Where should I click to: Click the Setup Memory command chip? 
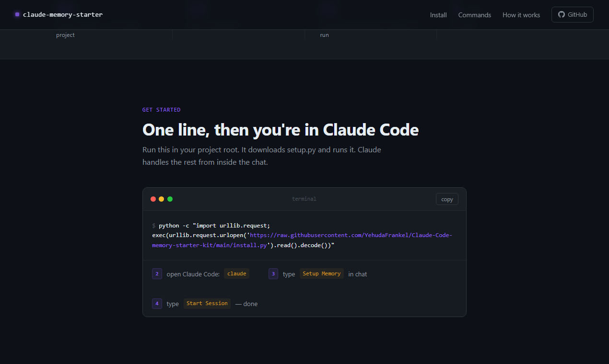(322, 273)
